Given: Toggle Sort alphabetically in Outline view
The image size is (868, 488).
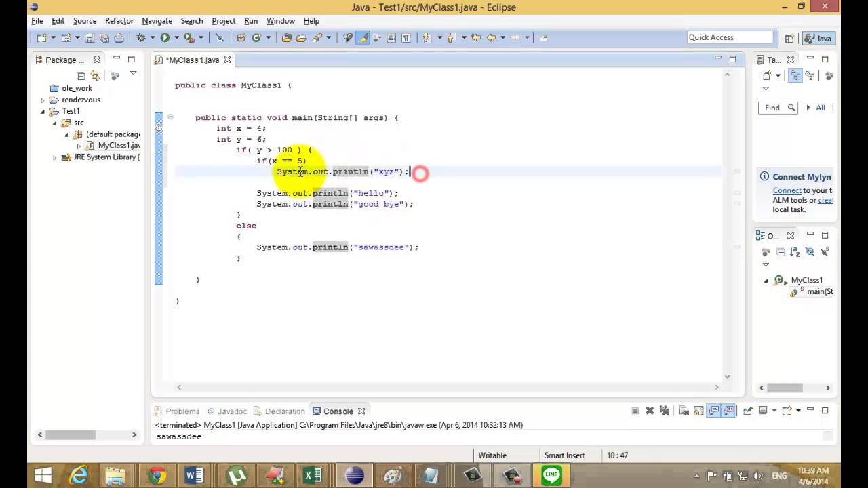Looking at the screenshot, I should click(795, 251).
